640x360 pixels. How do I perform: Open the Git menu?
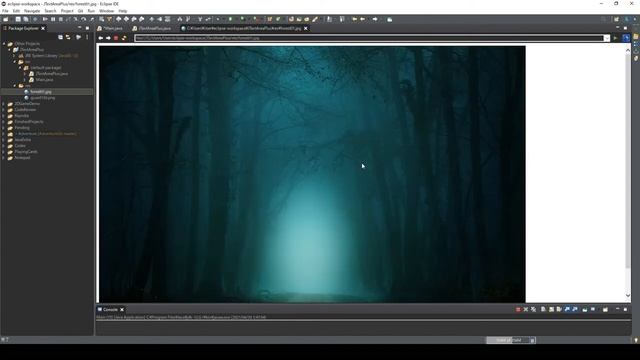click(x=80, y=11)
